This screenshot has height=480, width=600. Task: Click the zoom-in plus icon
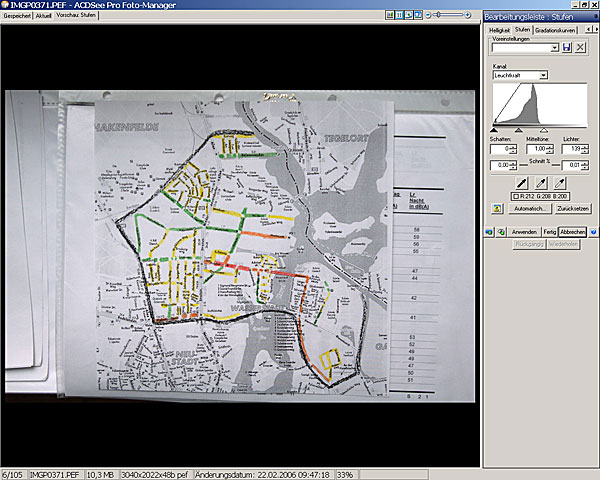[x=468, y=16]
